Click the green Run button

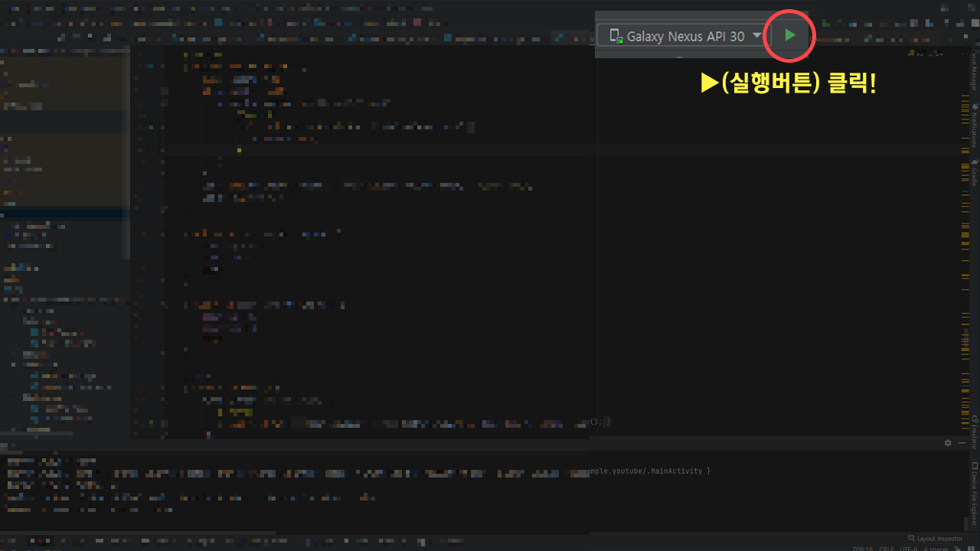pos(790,35)
